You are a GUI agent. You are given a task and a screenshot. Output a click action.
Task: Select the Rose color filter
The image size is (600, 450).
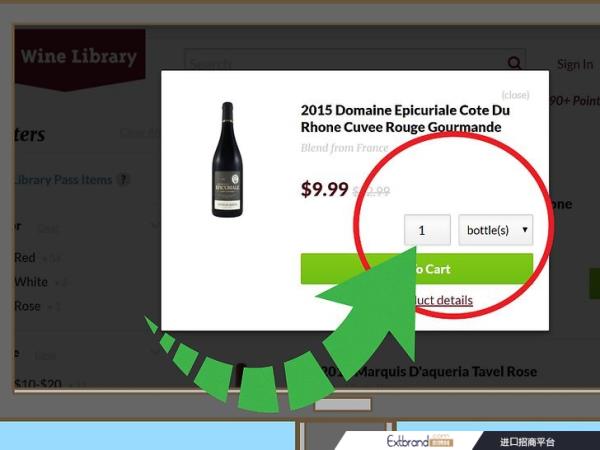(28, 306)
